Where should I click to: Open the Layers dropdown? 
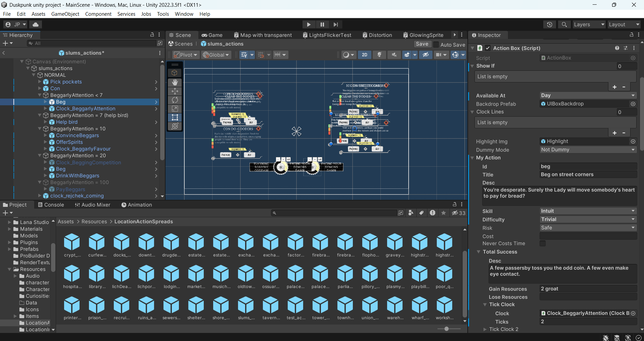coord(589,24)
